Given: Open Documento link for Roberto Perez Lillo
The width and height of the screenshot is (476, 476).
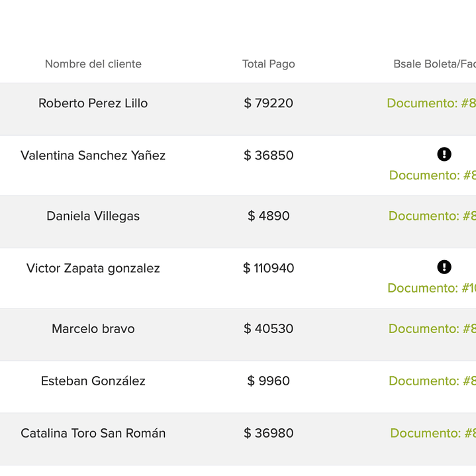Looking at the screenshot, I should (431, 103).
